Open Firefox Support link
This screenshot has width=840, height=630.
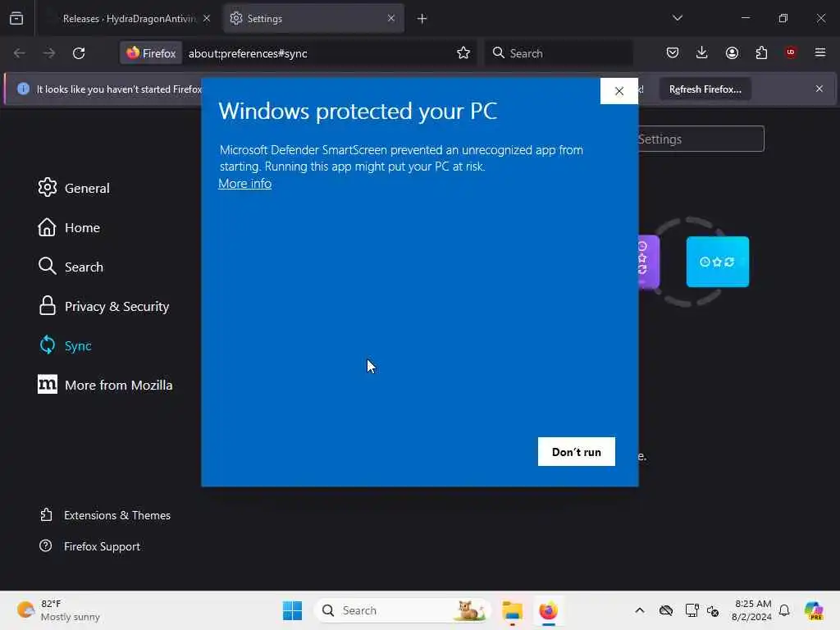click(x=90, y=546)
